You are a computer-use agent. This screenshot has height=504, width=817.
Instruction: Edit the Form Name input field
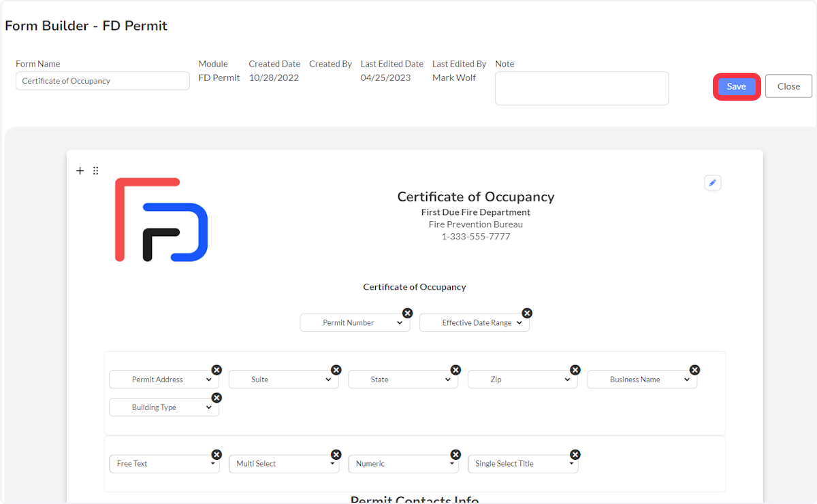(x=103, y=81)
